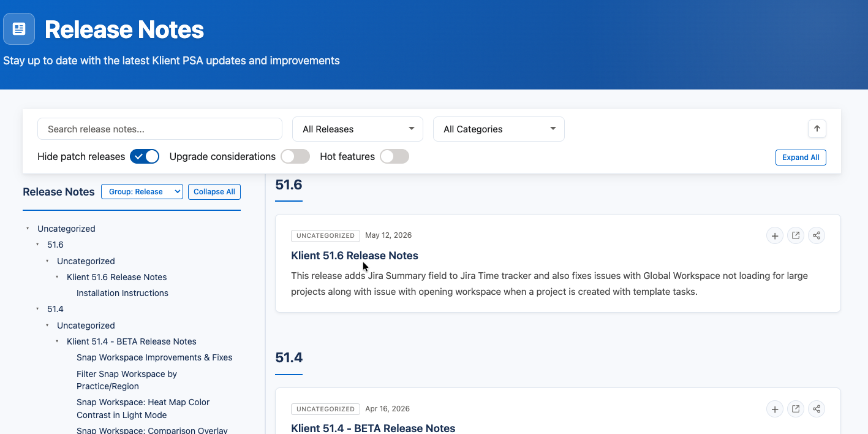Click the May 12, 2026 date
This screenshot has height=434, width=868.
[388, 235]
